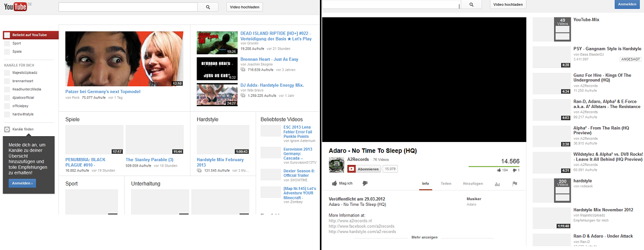Open PENUMBRA: BLACK PLAGUE #010 video

86,162
